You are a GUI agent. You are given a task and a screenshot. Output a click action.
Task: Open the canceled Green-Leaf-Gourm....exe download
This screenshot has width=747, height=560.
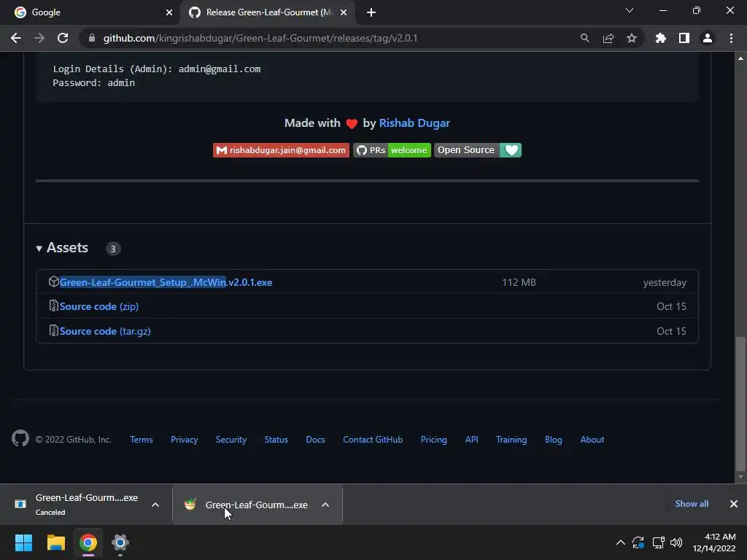[x=76, y=505]
